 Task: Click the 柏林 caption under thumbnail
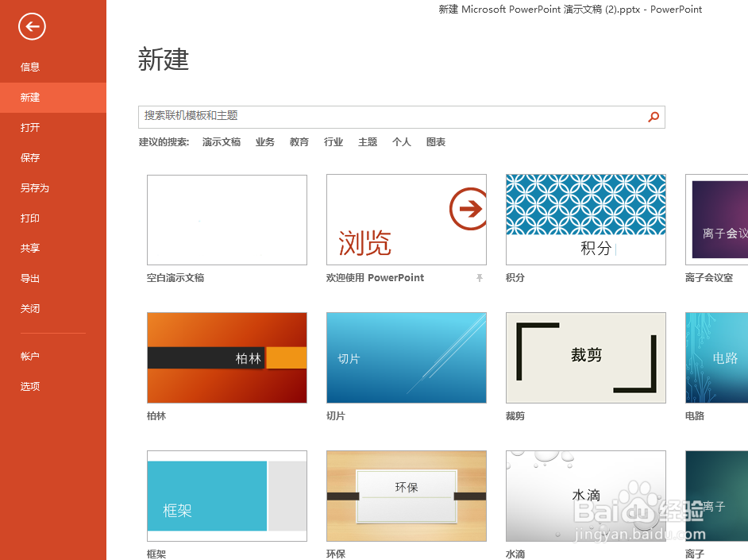(x=156, y=416)
